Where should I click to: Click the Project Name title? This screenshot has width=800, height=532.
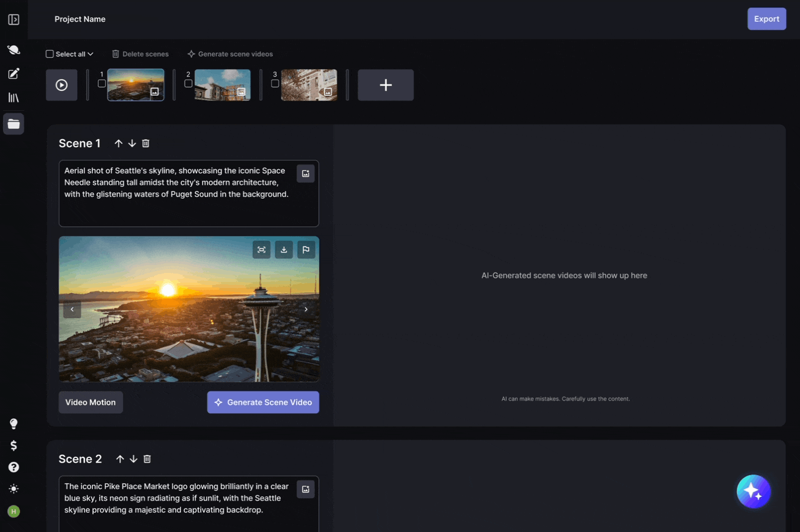coord(80,19)
